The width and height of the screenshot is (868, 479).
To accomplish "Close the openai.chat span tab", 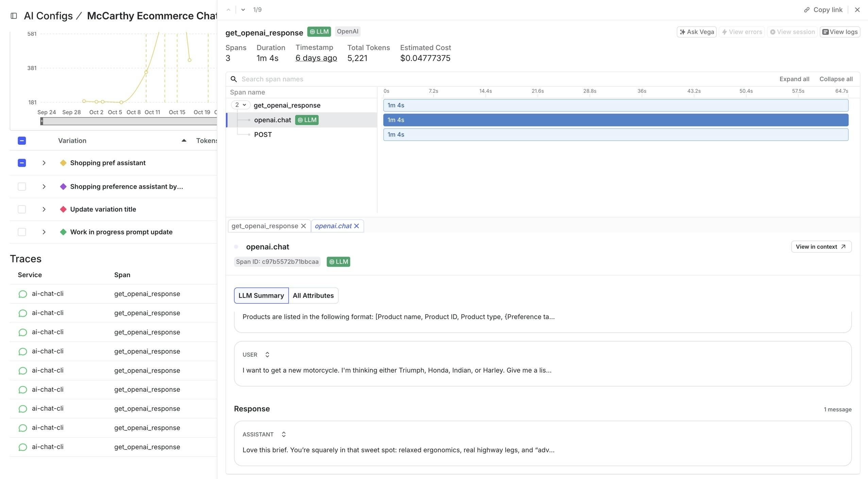I will point(356,226).
